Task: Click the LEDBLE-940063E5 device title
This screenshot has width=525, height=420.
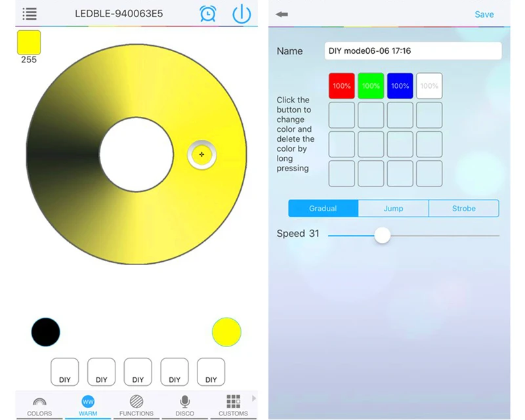Action: coord(119,13)
